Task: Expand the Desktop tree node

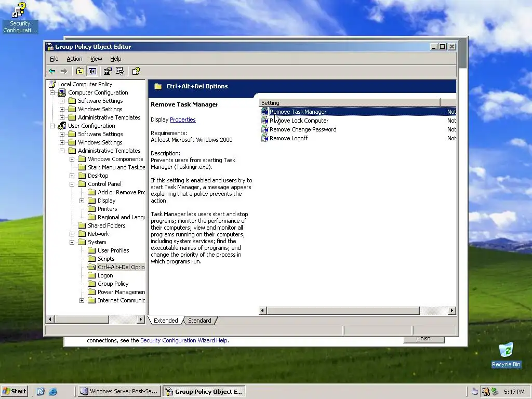Action: click(72, 176)
